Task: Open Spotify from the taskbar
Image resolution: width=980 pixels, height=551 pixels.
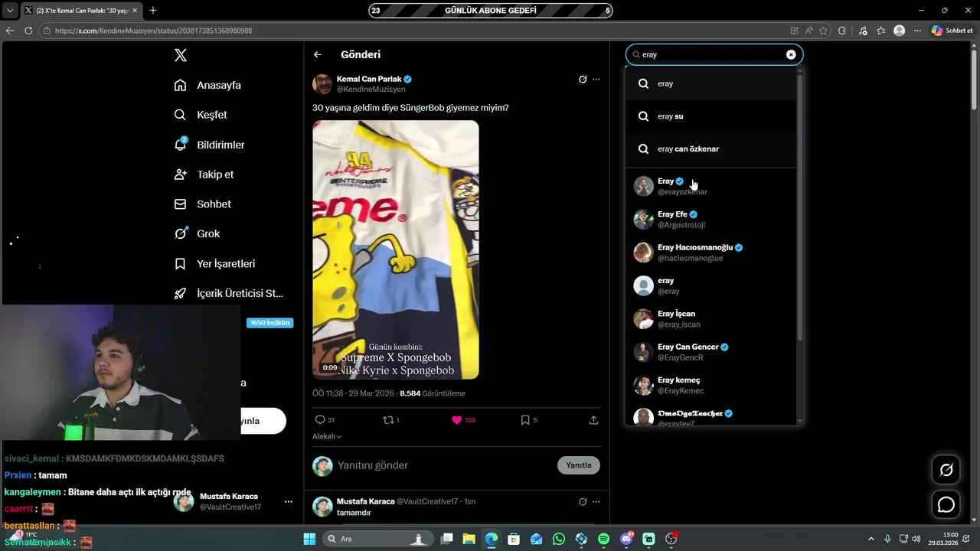Action: tap(604, 539)
